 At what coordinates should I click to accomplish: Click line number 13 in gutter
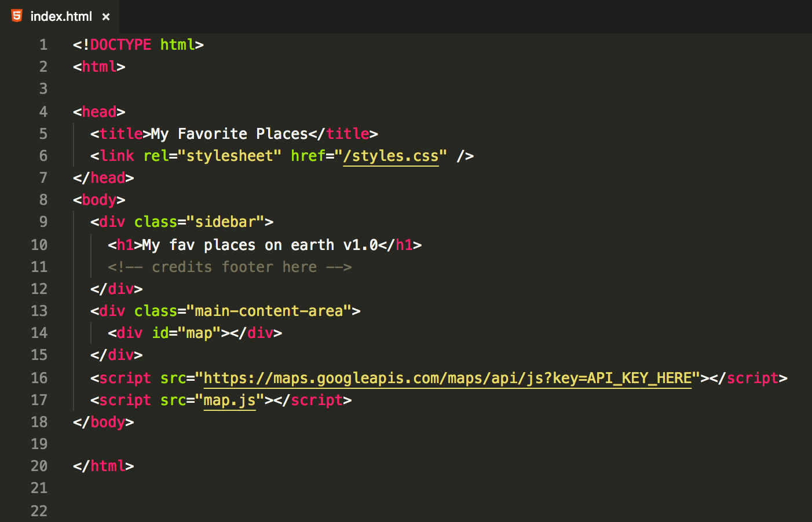(39, 311)
